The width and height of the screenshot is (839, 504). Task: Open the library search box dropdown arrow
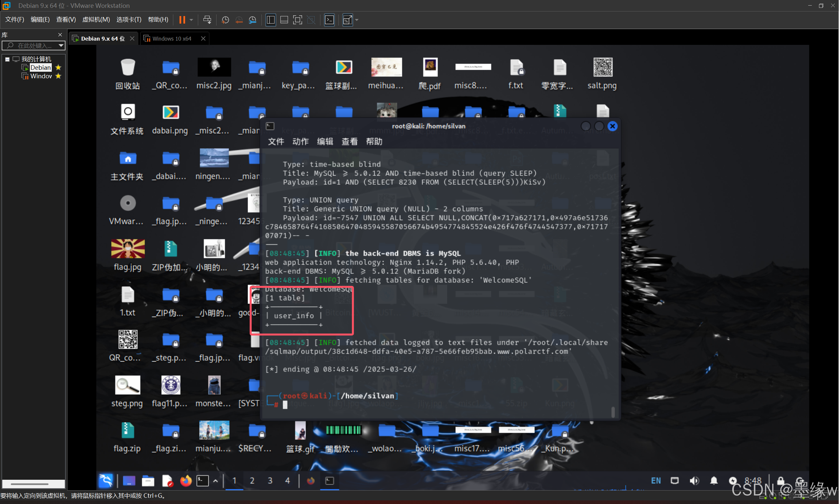pos(61,45)
